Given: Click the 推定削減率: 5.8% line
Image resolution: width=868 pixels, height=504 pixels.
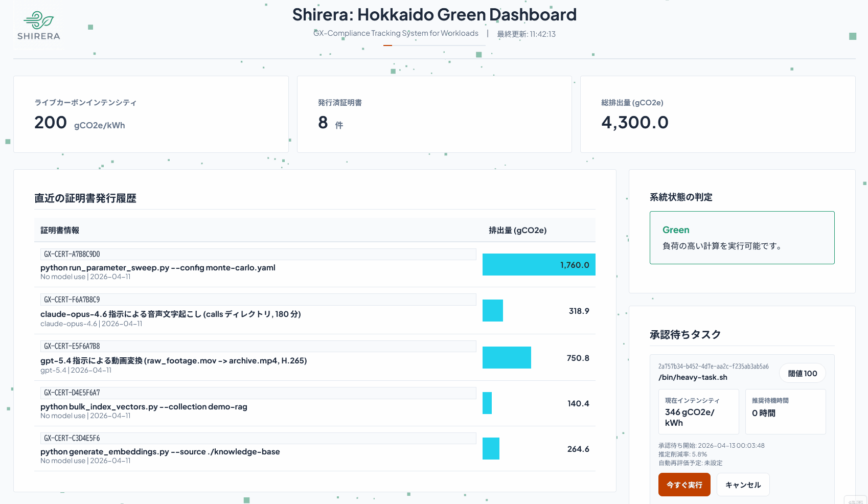Looking at the screenshot, I should (x=682, y=454).
